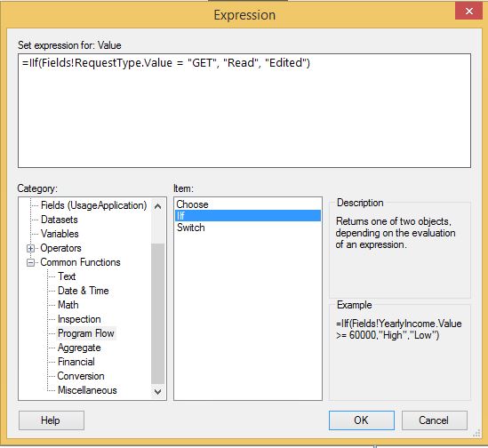Open the Math function category
This screenshot has width=488, height=448.
click(x=68, y=305)
